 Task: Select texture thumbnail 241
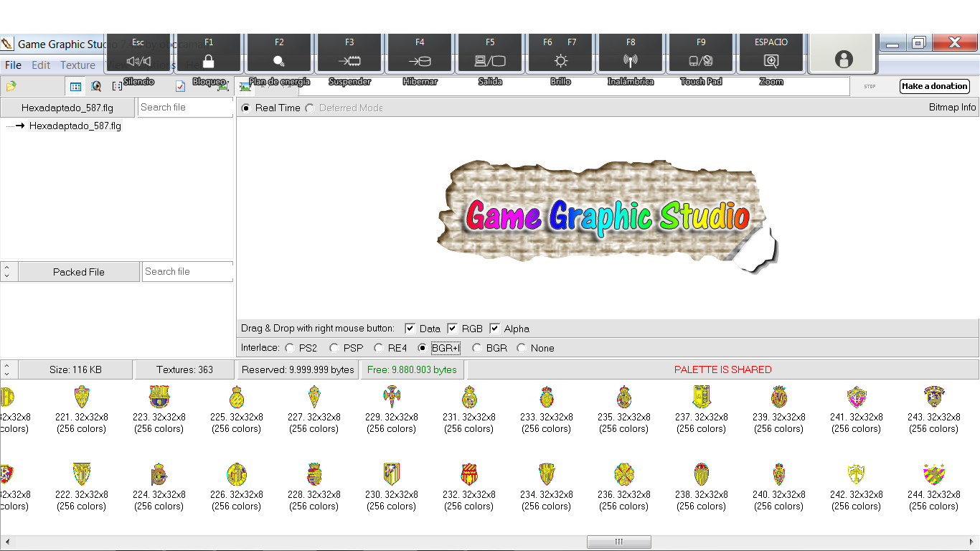pyautogui.click(x=857, y=397)
